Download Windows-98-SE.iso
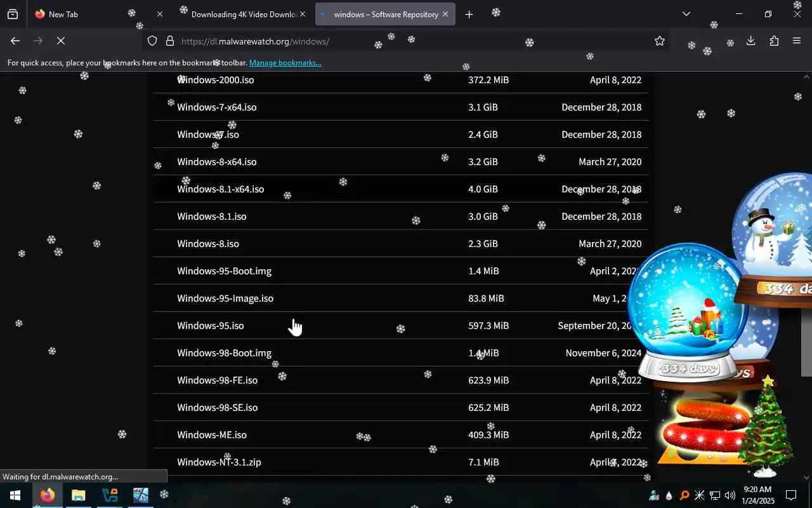The height and width of the screenshot is (508, 812). (218, 408)
